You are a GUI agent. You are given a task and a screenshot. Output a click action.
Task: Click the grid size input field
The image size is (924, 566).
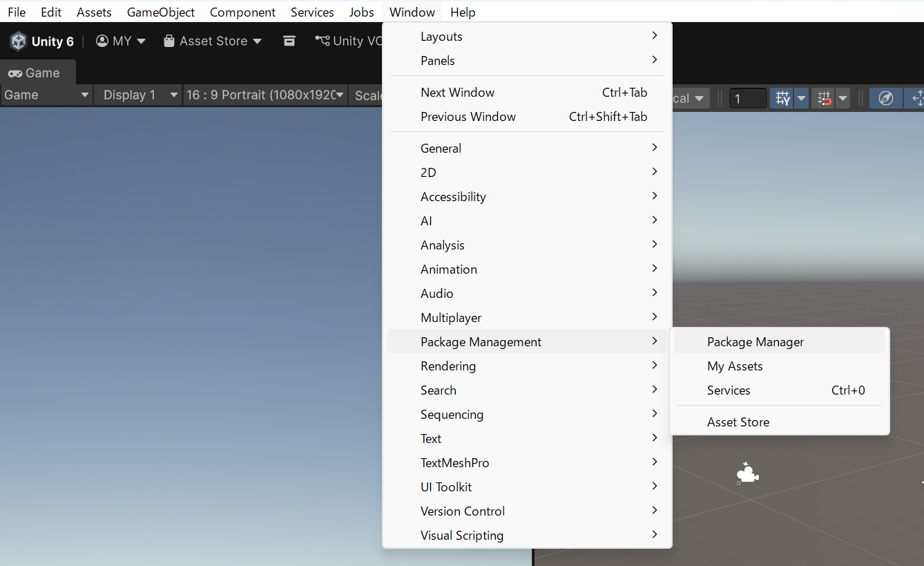tap(747, 98)
